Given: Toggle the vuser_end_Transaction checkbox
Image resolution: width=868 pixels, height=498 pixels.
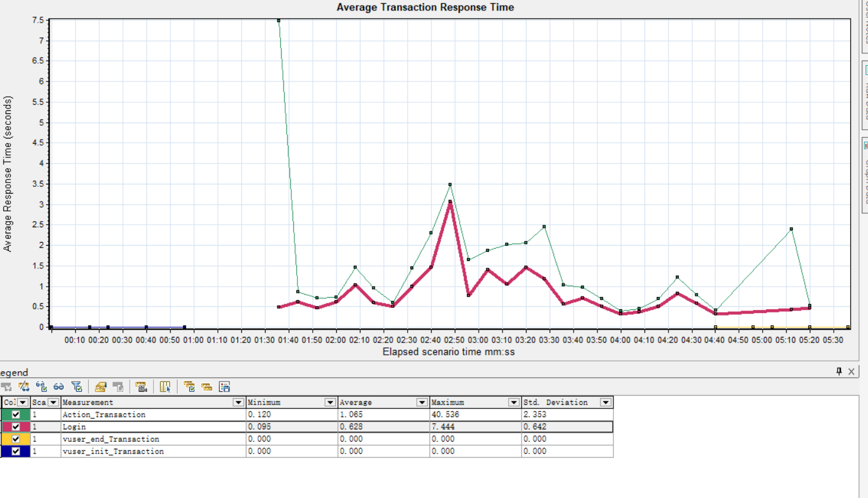Looking at the screenshot, I should click(16, 439).
